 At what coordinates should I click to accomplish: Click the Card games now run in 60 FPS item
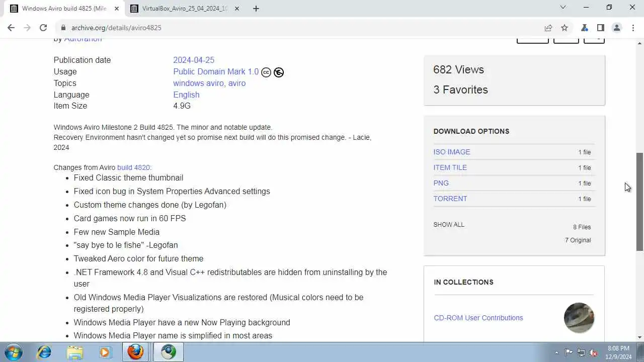coord(130,218)
